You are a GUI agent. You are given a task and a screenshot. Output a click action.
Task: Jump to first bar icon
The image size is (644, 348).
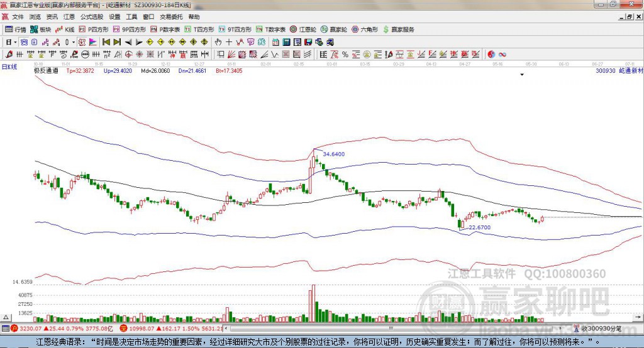pyautogui.click(x=106, y=42)
